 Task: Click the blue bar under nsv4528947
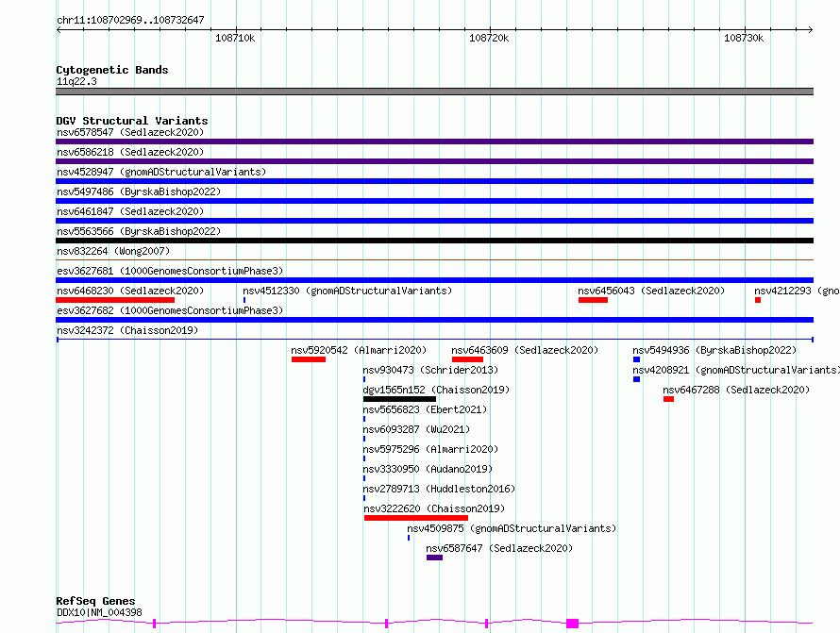click(434, 181)
